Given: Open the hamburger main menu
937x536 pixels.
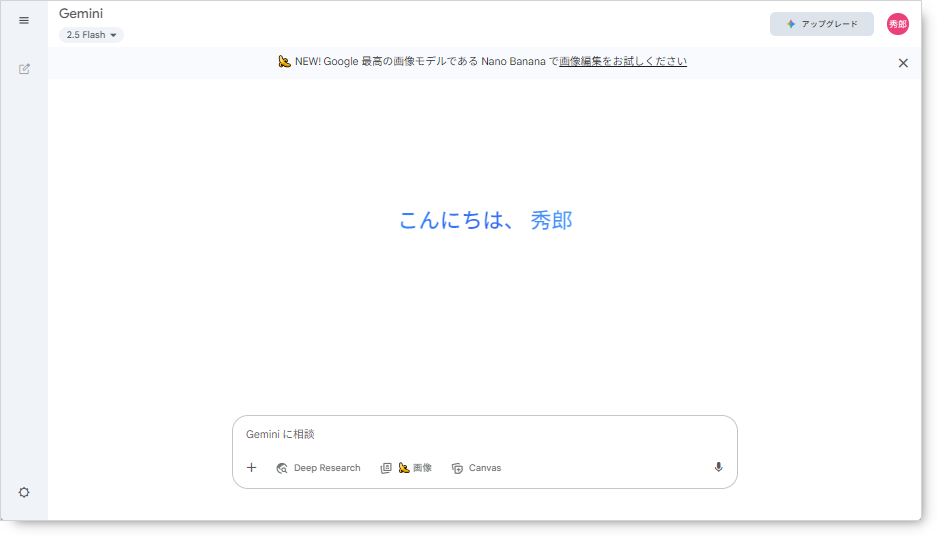Looking at the screenshot, I should pos(24,20).
